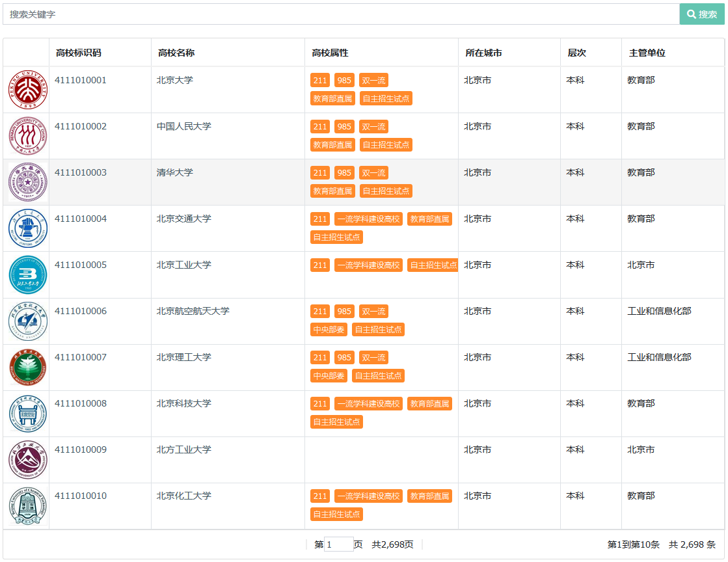Focus the 搜索关键字 search input
Viewport: 728px width, 562px height.
pyautogui.click(x=342, y=14)
